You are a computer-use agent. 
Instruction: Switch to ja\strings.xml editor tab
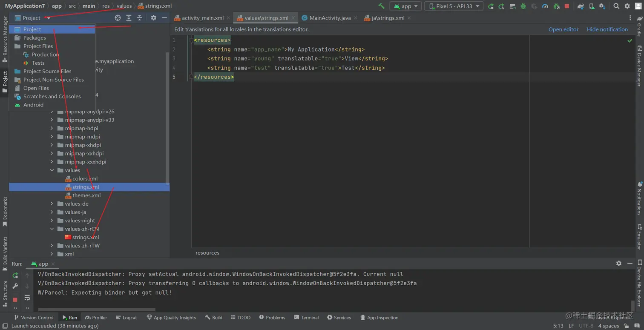(x=387, y=18)
